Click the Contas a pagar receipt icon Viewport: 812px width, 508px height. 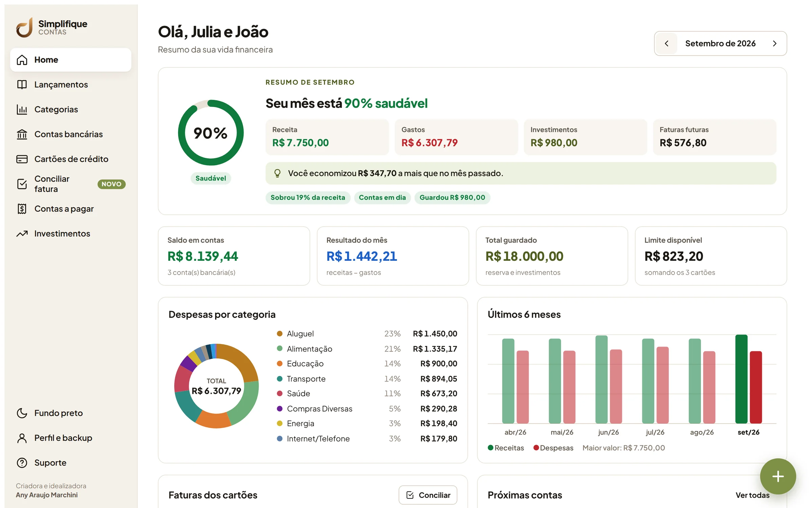pos(22,209)
